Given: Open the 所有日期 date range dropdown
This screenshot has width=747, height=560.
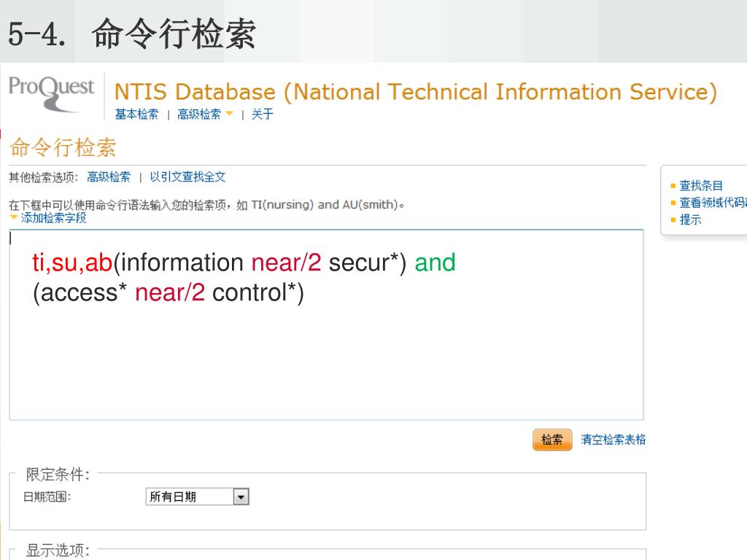Looking at the screenshot, I should click(x=197, y=497).
